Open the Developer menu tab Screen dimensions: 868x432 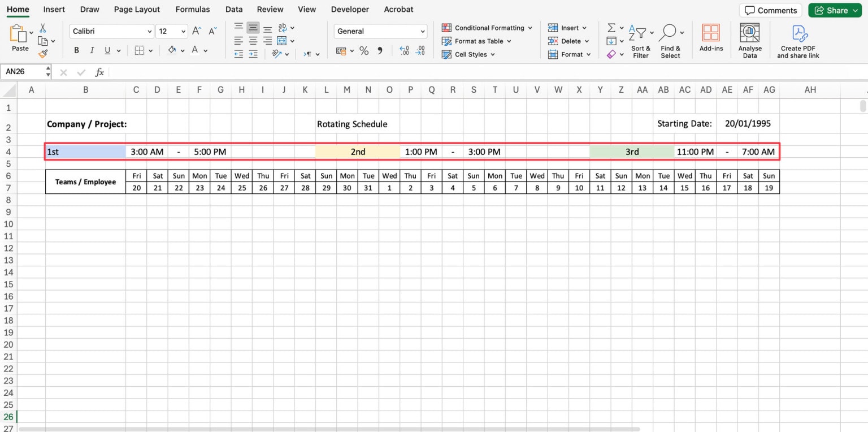pos(350,9)
